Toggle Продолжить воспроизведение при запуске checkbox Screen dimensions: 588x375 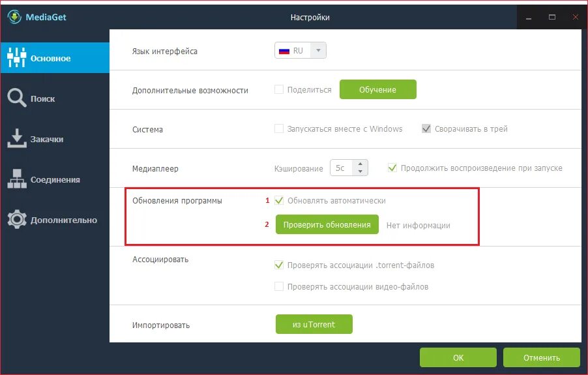(392, 168)
